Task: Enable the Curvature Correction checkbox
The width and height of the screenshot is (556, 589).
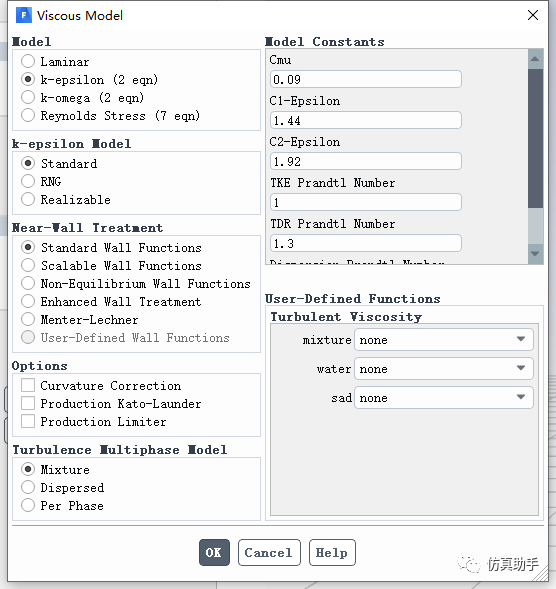Action: pyautogui.click(x=28, y=385)
